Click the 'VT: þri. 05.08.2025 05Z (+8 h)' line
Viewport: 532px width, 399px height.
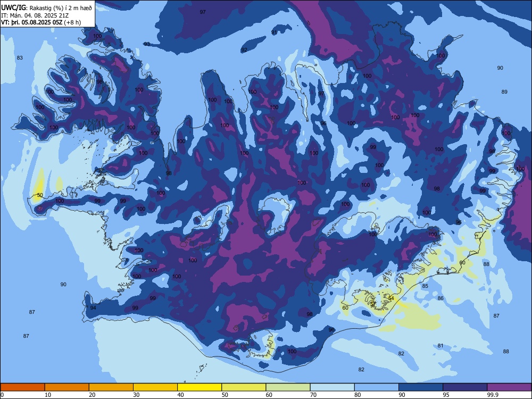(41, 22)
